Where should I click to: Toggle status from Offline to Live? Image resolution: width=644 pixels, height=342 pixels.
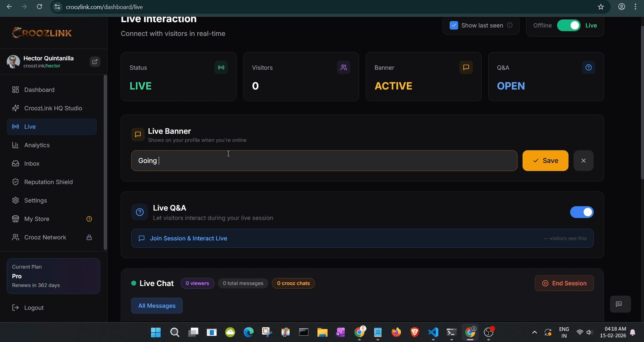[569, 25]
